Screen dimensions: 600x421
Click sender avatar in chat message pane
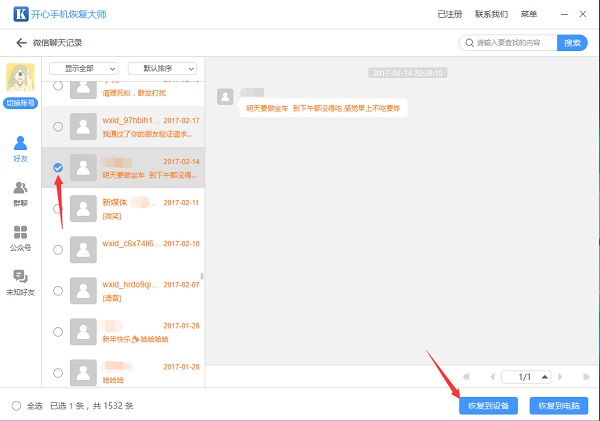coord(225,96)
